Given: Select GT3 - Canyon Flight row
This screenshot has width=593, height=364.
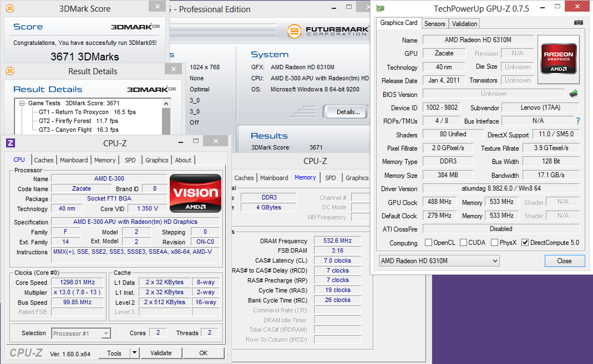Looking at the screenshot, I should pyautogui.click(x=79, y=130).
